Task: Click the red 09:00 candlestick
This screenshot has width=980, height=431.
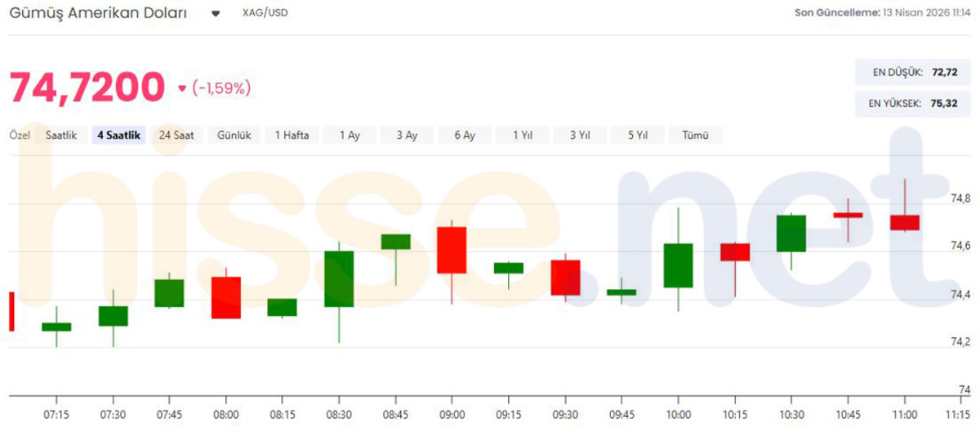Action: pos(452,250)
